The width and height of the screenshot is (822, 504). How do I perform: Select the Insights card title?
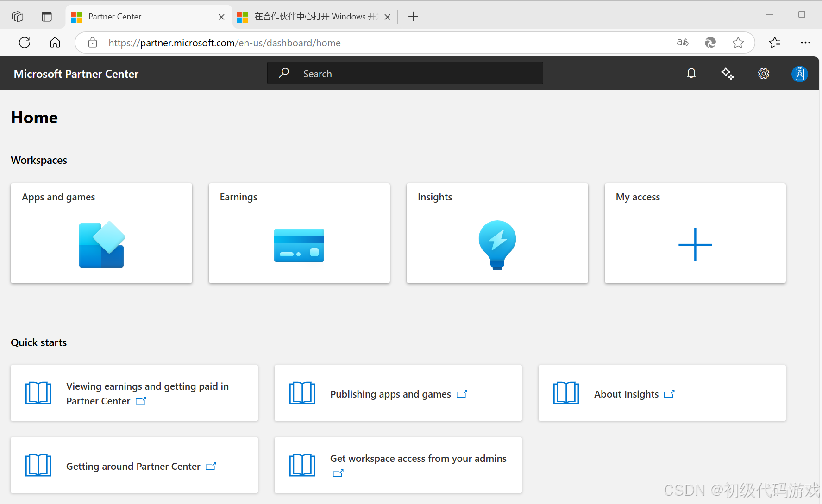point(435,197)
